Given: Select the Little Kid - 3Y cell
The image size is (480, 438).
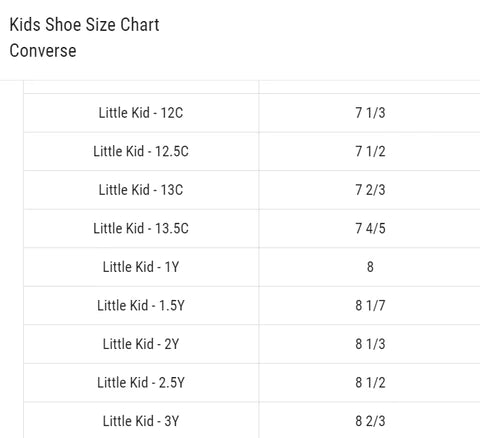Looking at the screenshot, I should (141, 421).
